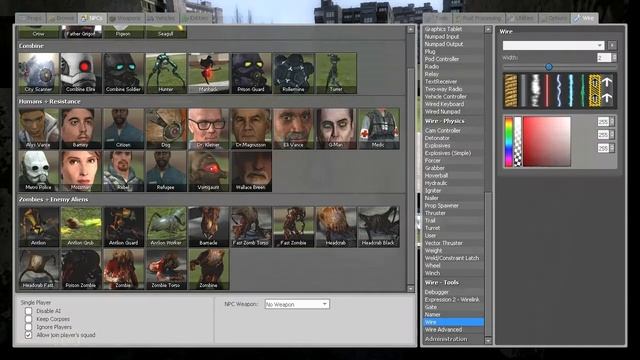Viewport: 640px width, 360px height.
Task: Select the Medic NPC icon
Action: [x=378, y=129]
